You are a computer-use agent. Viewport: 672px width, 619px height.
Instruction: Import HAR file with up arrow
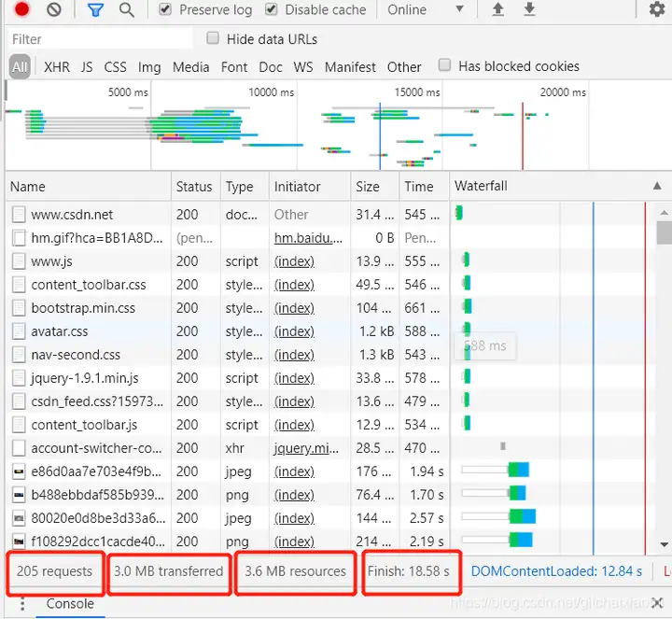pos(497,9)
